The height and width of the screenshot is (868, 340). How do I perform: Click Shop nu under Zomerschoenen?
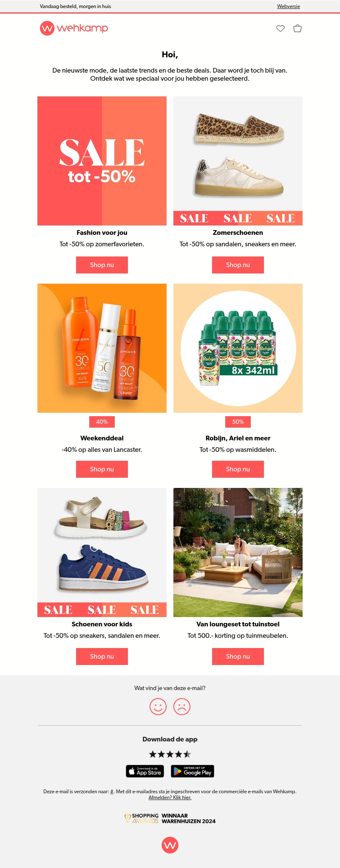[238, 265]
